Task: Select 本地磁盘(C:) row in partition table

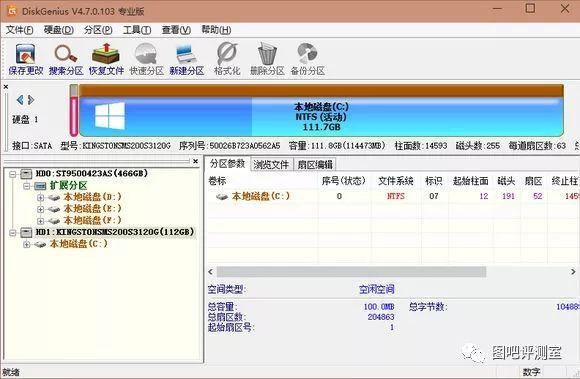Action: click(x=394, y=197)
